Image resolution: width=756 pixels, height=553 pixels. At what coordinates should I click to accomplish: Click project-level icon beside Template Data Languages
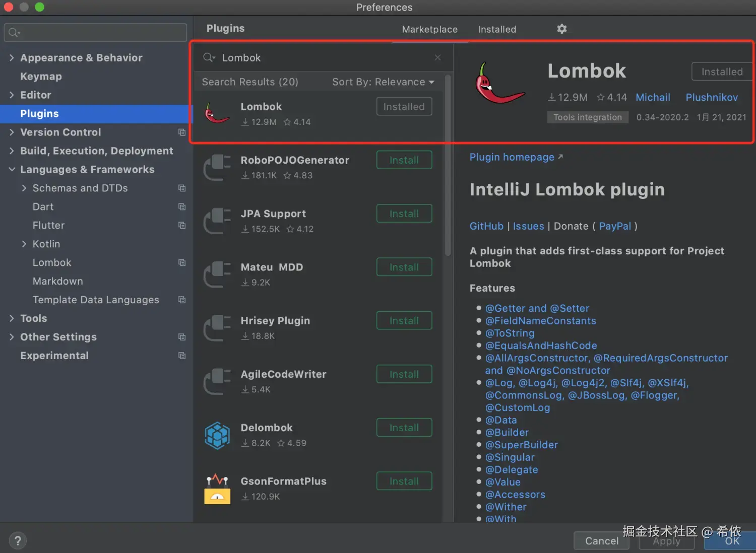[x=182, y=300]
